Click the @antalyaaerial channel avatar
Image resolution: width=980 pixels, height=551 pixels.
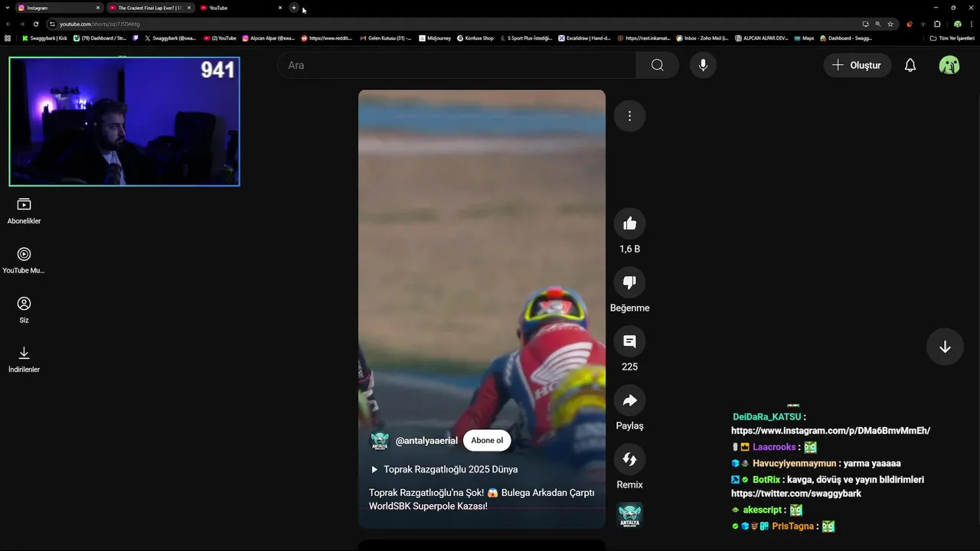point(380,441)
